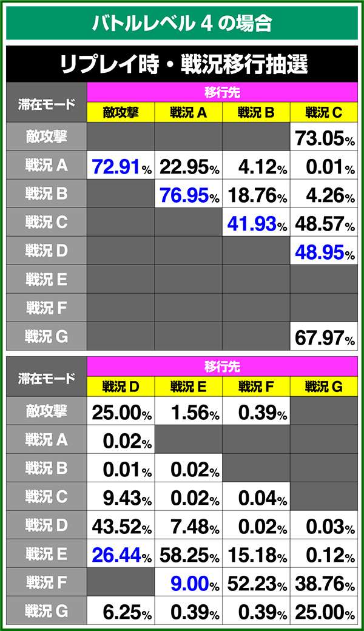Screen dimensions: 364x631
Task: Click the blue 72.91% cell
Action: click(121, 166)
